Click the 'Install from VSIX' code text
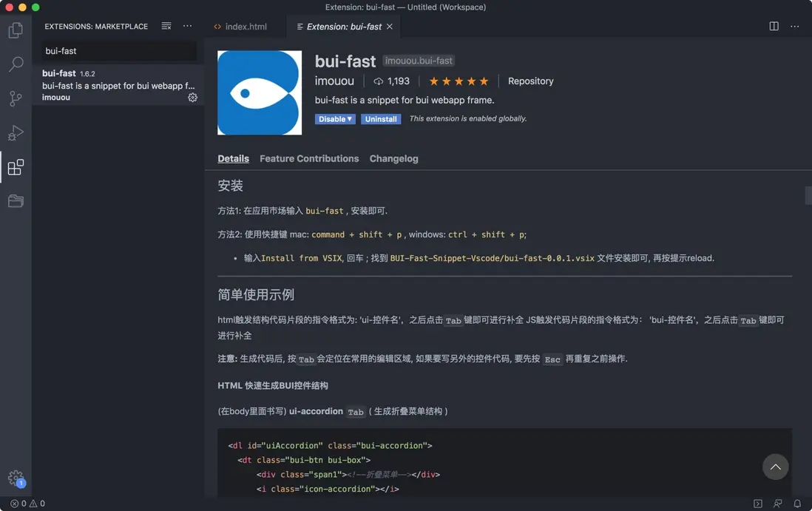 click(302, 258)
